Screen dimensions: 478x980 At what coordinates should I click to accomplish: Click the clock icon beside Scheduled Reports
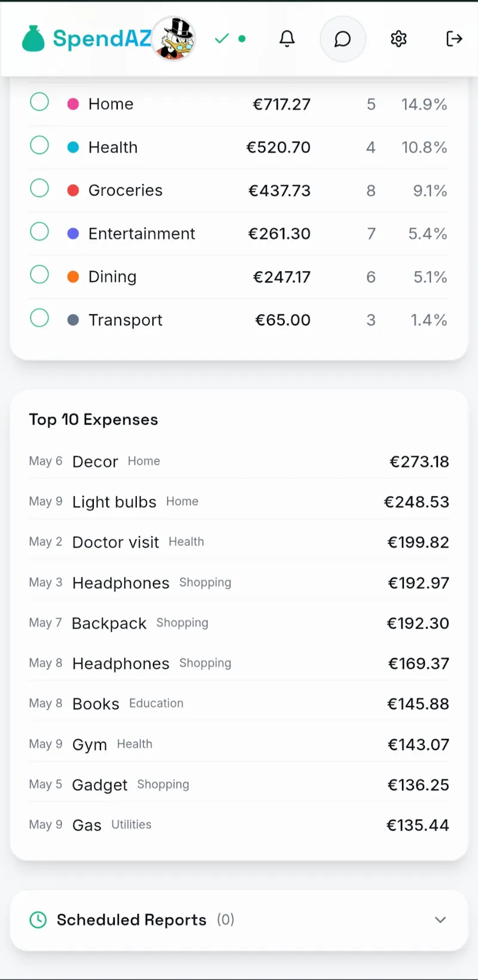pyautogui.click(x=38, y=920)
